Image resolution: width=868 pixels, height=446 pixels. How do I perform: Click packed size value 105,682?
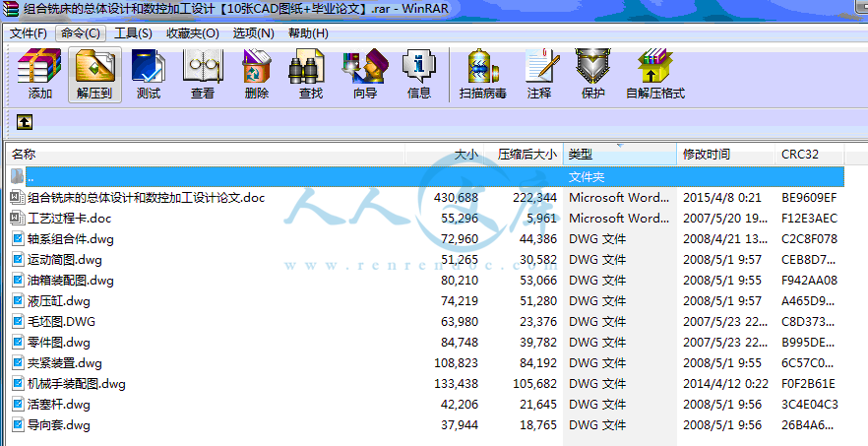click(x=534, y=384)
